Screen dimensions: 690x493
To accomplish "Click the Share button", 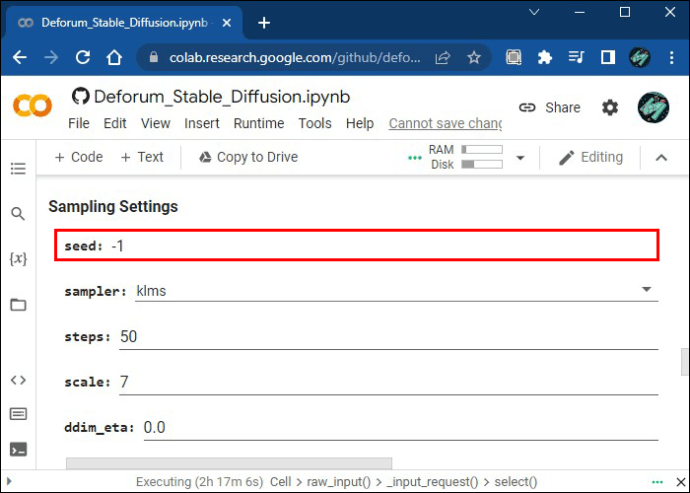I will (550, 107).
